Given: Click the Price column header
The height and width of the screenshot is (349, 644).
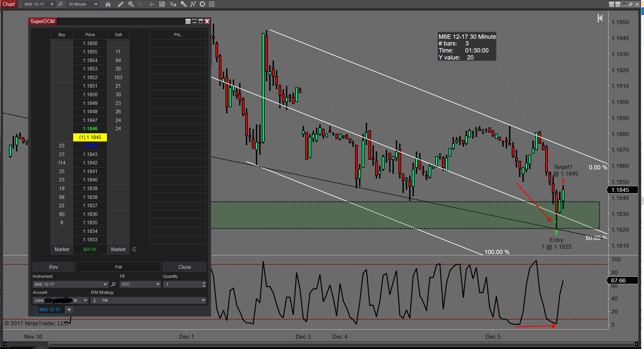Looking at the screenshot, I should pyautogui.click(x=90, y=34).
